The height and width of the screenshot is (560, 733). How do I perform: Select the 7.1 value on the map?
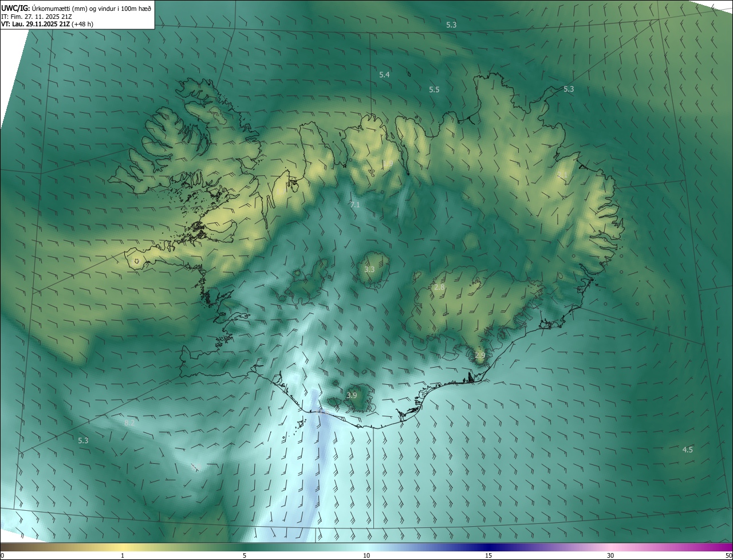(354, 204)
